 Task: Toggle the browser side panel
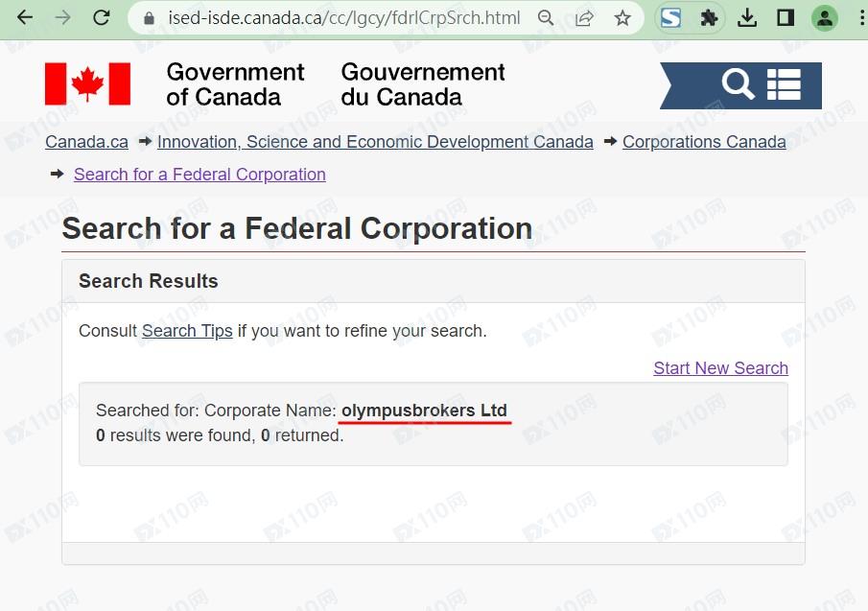pyautogui.click(x=786, y=18)
